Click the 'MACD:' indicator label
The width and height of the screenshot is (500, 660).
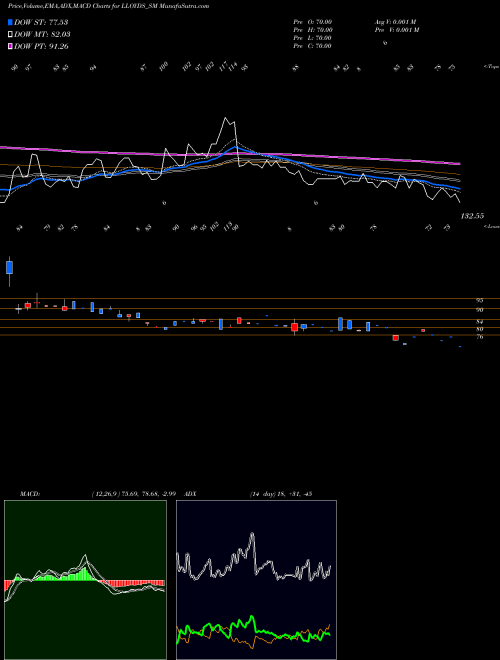[x=29, y=494]
